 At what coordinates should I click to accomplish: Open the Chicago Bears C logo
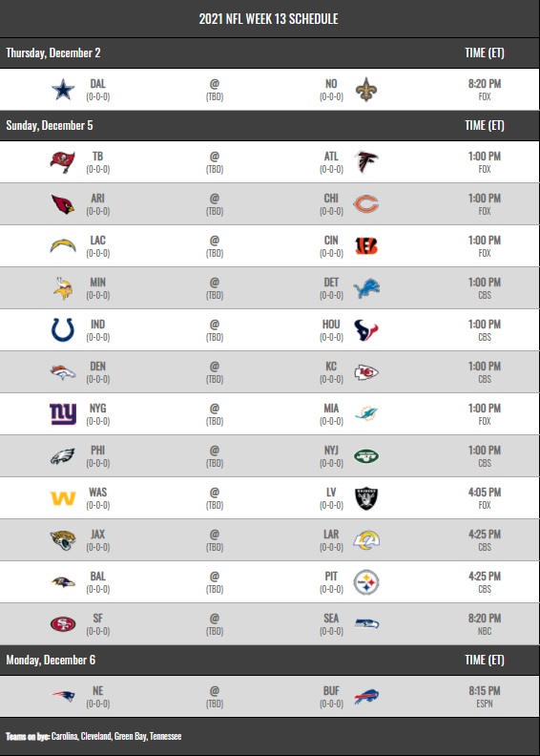[x=366, y=204]
